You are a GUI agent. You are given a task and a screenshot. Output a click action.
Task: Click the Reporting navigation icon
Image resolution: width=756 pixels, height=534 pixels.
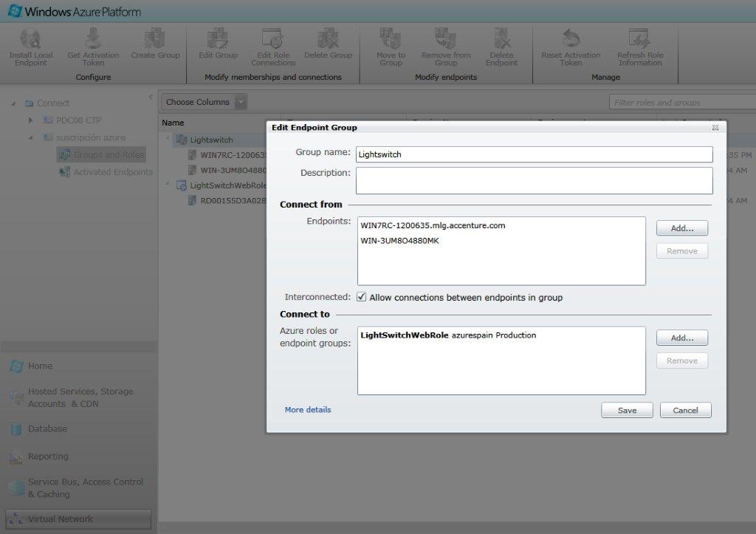[16, 456]
